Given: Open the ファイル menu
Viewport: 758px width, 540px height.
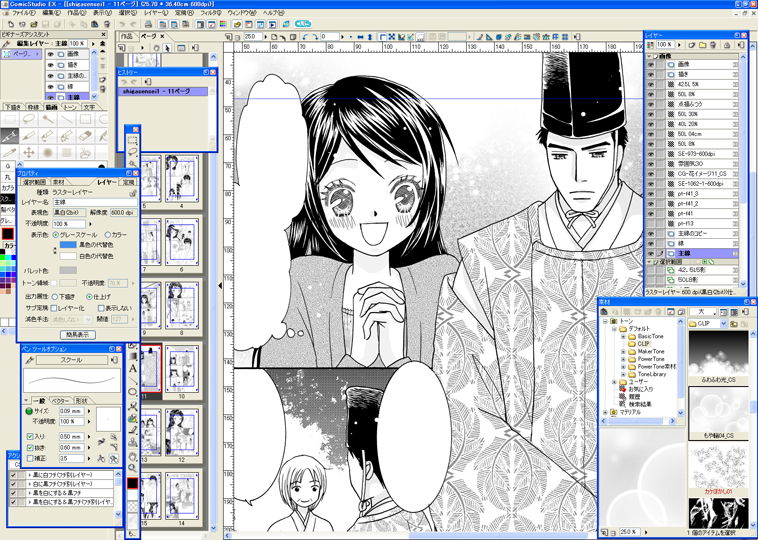Looking at the screenshot, I should pos(23,13).
